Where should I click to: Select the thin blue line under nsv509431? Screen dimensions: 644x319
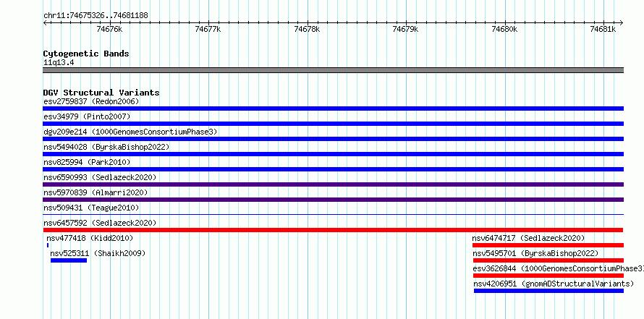click(x=333, y=214)
